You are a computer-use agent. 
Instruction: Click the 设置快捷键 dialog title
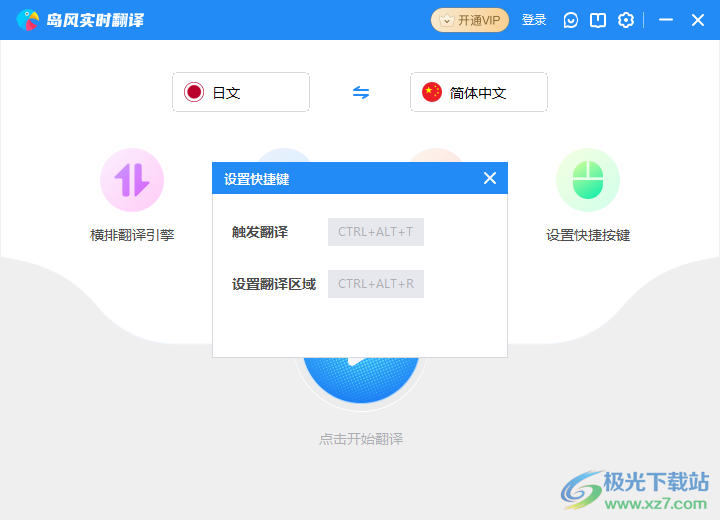coord(257,179)
